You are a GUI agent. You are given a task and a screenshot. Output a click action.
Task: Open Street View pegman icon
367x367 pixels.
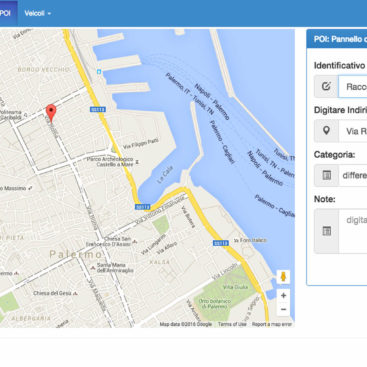click(283, 277)
